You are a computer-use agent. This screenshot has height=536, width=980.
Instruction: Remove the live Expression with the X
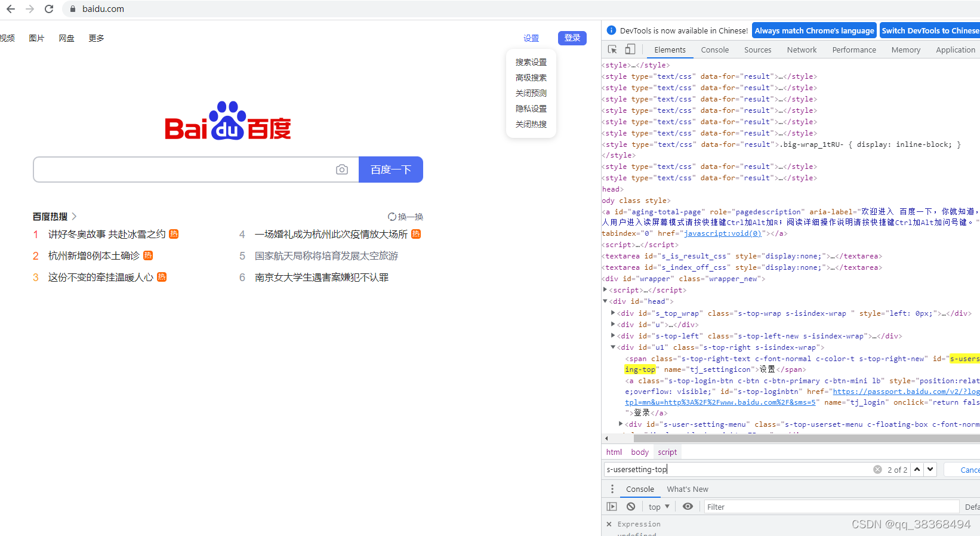609,524
